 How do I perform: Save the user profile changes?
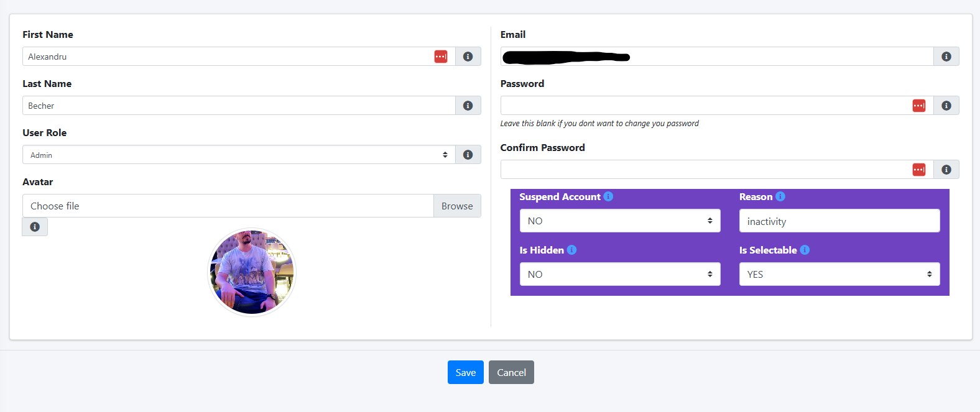coord(465,372)
